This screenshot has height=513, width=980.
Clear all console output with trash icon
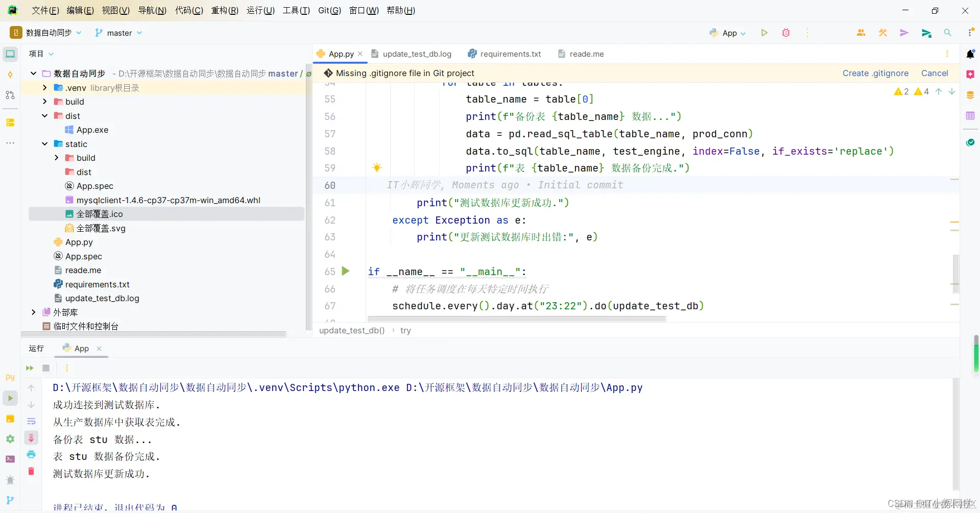click(x=31, y=471)
